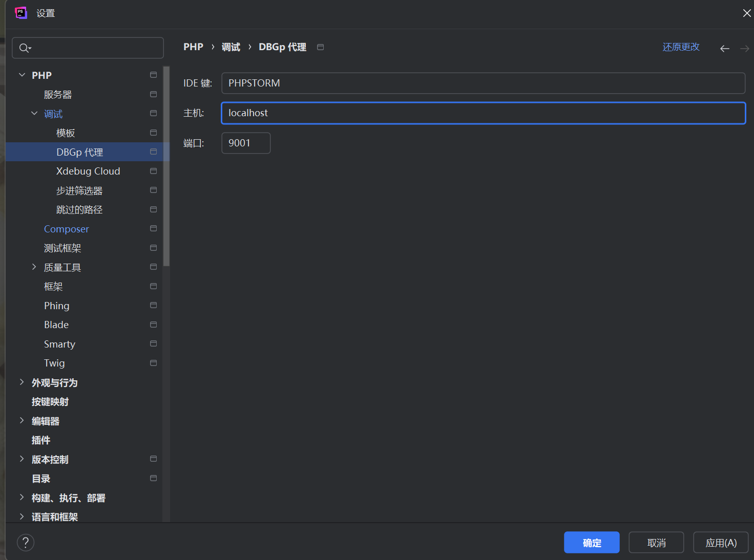
Task: Click project icon next to DBGp breadcrumb
Action: (321, 47)
